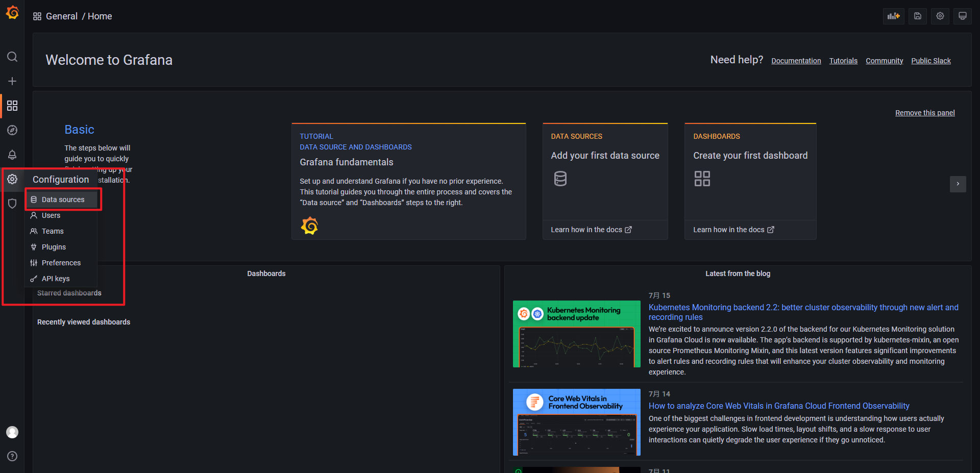
Task: Show next setup cards with the right chevron
Action: [958, 184]
